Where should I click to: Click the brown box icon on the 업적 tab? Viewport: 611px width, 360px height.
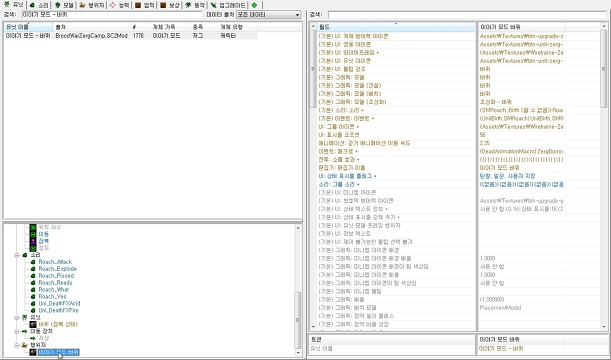[x=138, y=5]
